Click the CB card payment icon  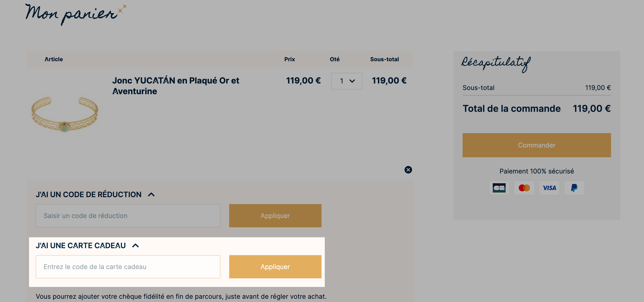[x=499, y=188]
